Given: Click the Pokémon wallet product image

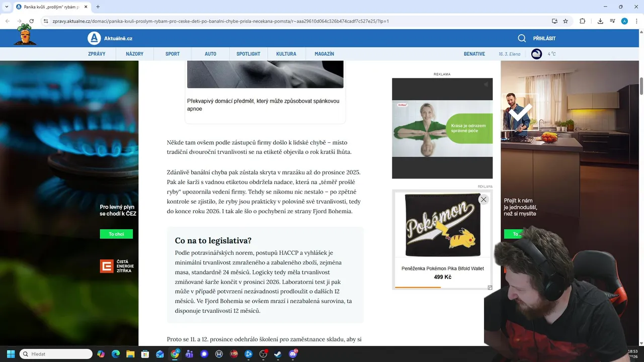Looking at the screenshot, I should pos(443,225).
